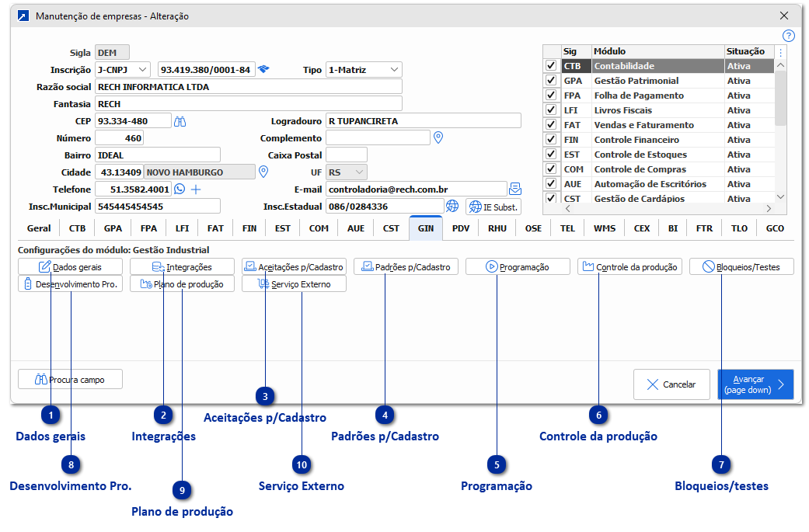Click the plus icon to add a telephone
Image resolution: width=809 pixels, height=532 pixels.
(x=196, y=190)
